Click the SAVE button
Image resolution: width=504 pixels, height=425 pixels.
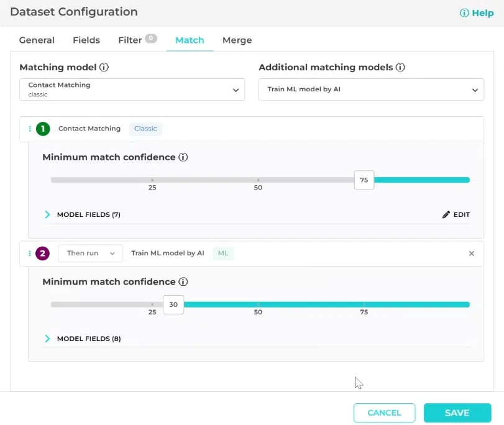tap(457, 413)
